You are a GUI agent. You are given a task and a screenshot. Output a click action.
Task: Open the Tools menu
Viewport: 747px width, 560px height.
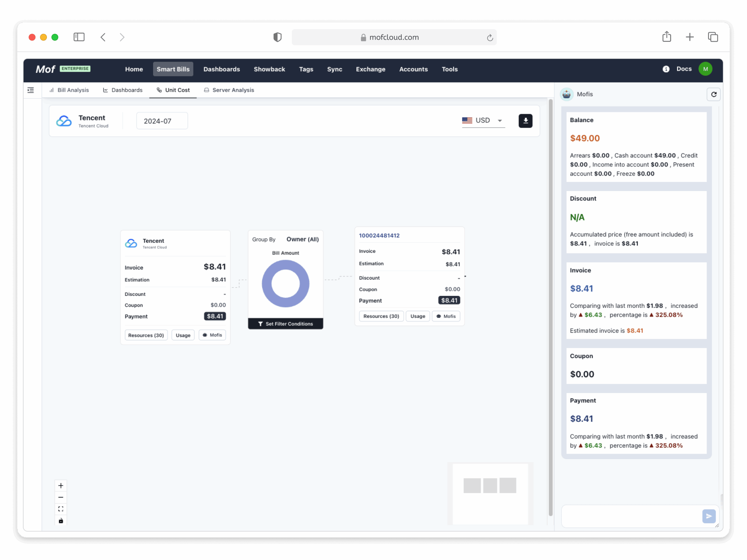[x=449, y=69]
